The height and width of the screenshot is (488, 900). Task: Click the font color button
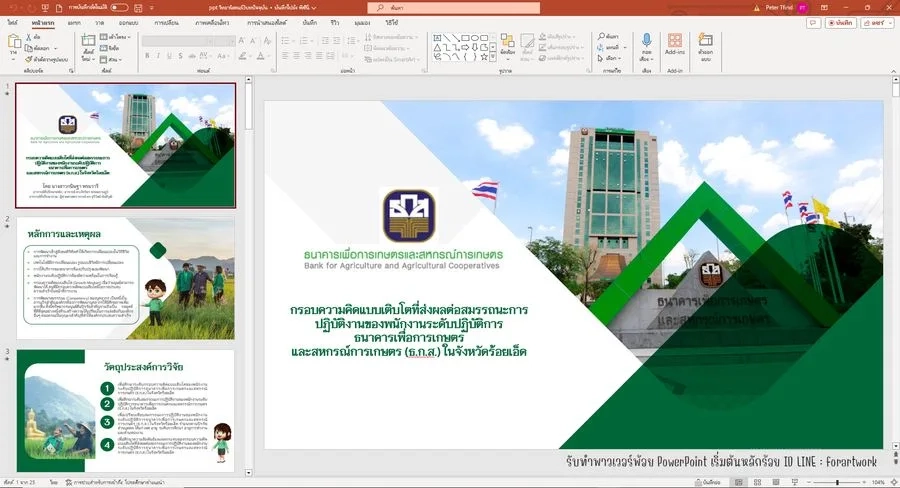coord(261,56)
